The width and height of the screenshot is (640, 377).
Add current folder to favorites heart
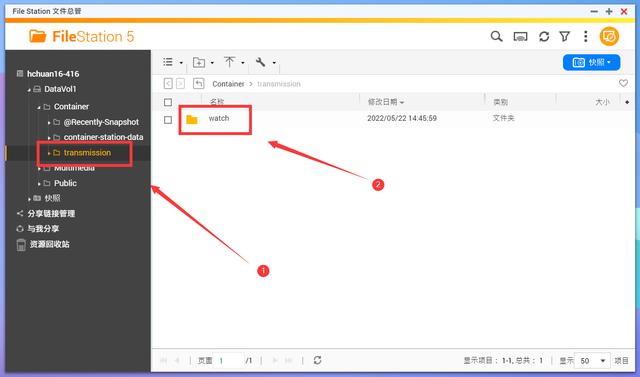[623, 83]
